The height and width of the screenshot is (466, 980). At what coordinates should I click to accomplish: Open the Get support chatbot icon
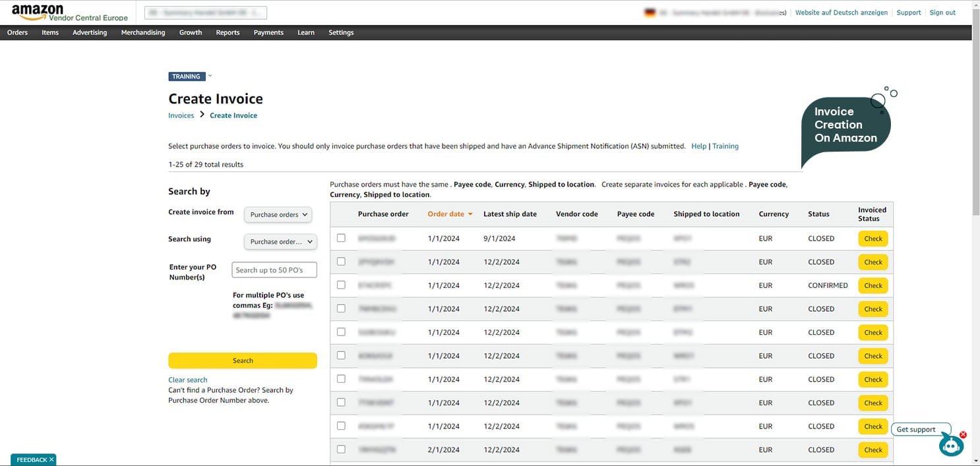(x=950, y=446)
